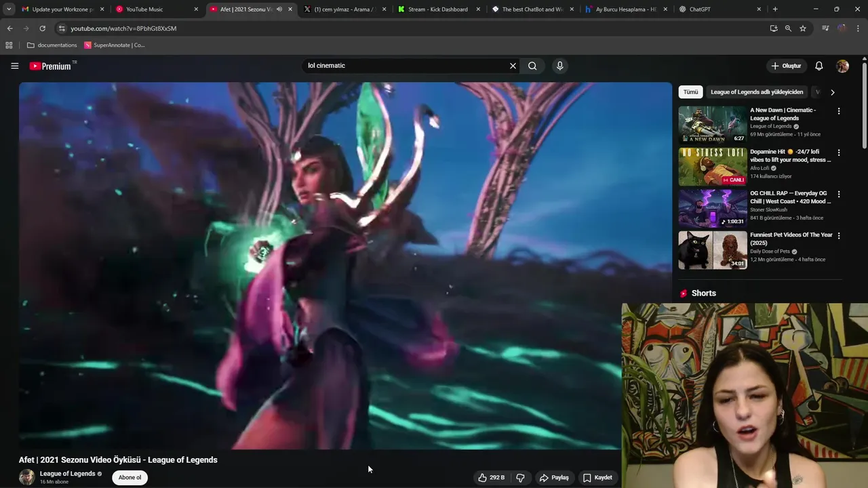Select the Tümü filter chip
The height and width of the screenshot is (488, 868).
tap(690, 92)
